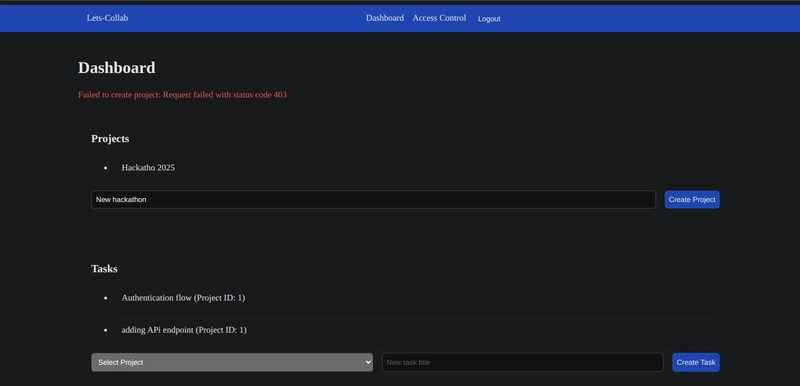Focus the project name field containing New hackathon

click(373, 199)
